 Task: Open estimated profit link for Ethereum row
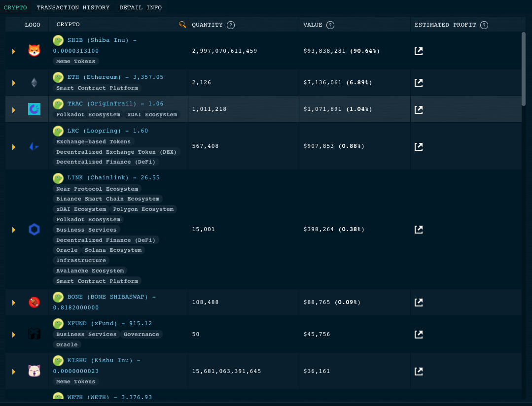coord(419,82)
